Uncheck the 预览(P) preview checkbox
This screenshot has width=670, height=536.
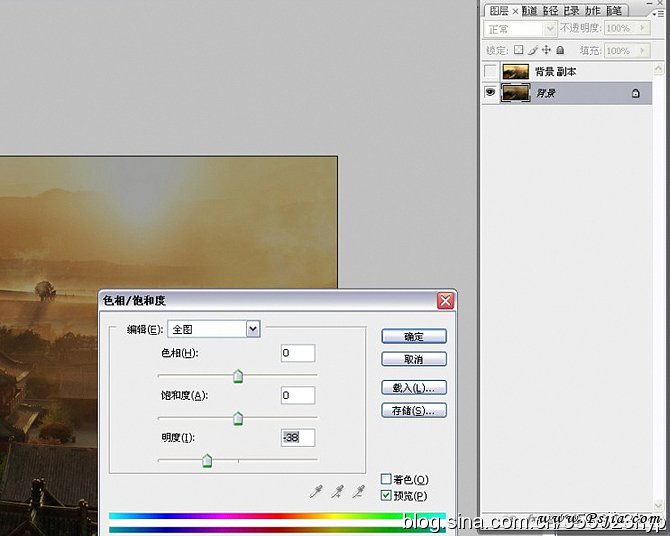point(386,495)
